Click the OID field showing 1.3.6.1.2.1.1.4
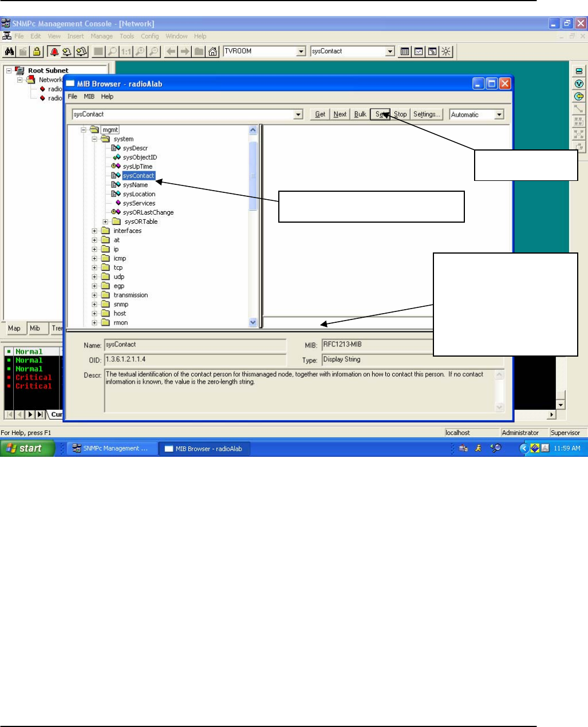This screenshot has height=727, width=588. tap(195, 360)
